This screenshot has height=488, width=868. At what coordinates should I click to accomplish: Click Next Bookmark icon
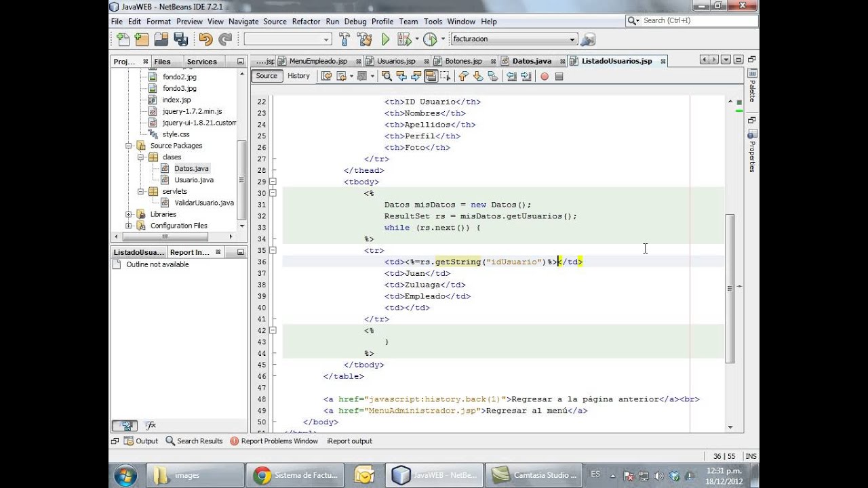click(x=478, y=77)
